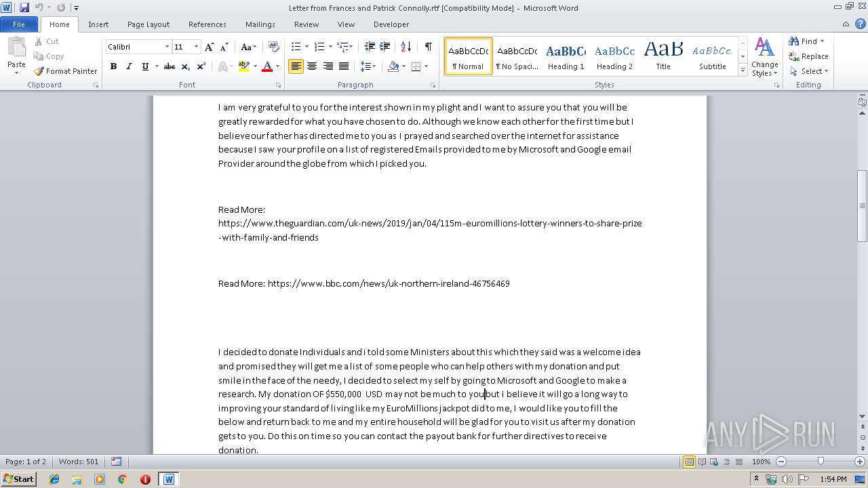Click Clear Formatting icon

pyautogui.click(x=274, y=47)
